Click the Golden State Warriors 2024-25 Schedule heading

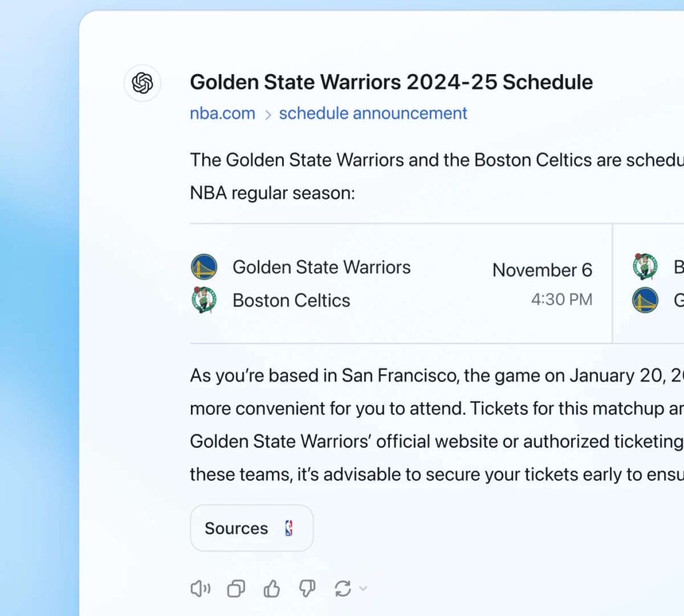[x=391, y=82]
